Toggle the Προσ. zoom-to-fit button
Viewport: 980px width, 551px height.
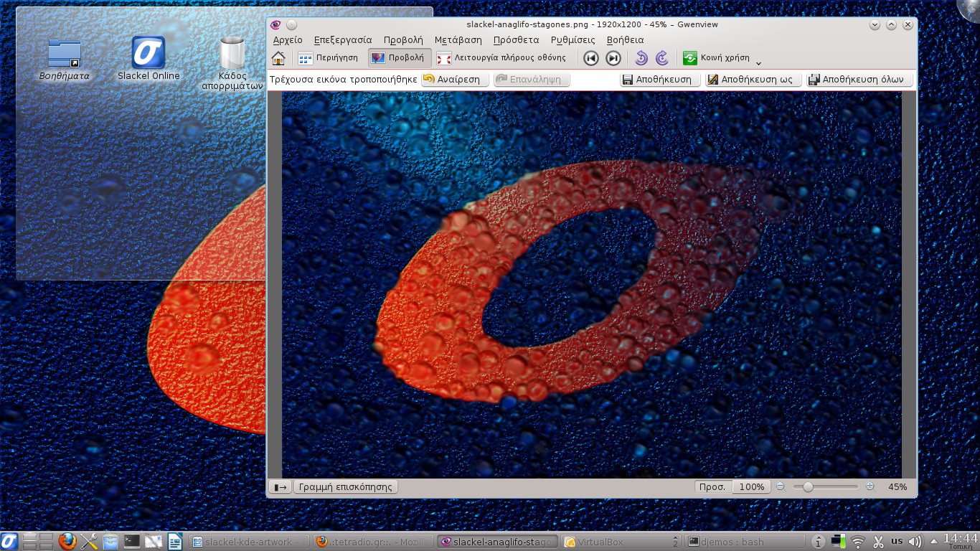pos(713,486)
